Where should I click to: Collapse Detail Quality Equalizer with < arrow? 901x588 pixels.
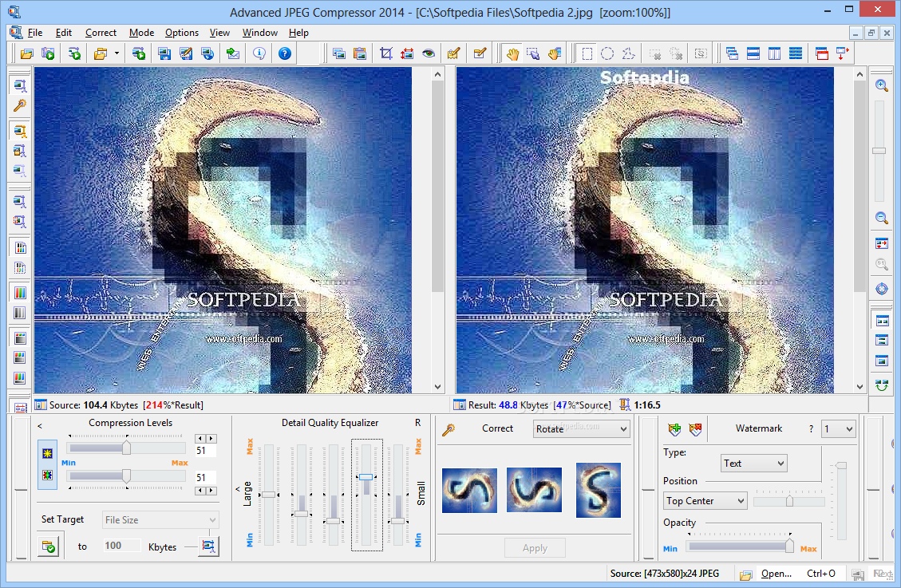(x=238, y=489)
